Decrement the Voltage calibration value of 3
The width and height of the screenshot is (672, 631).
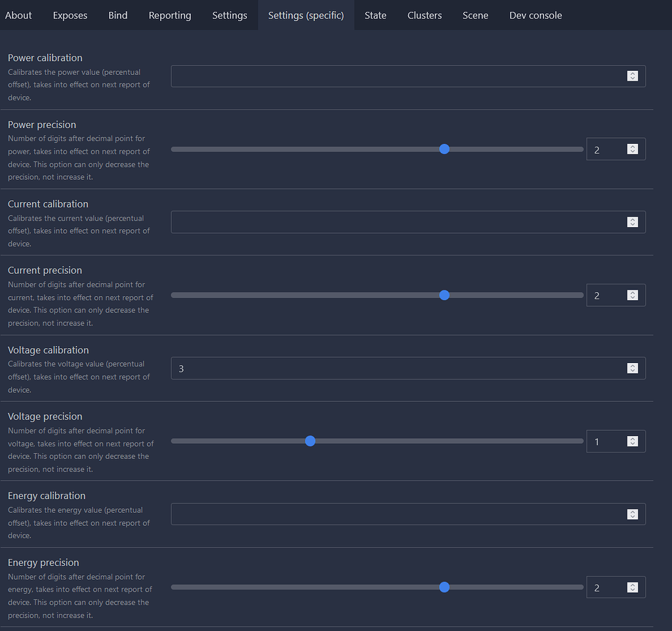[633, 370]
